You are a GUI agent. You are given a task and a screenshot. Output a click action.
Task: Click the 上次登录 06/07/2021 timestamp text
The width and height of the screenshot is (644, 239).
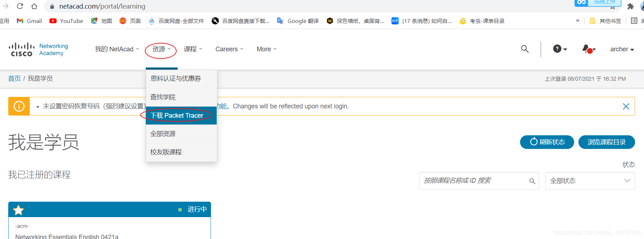[585, 79]
